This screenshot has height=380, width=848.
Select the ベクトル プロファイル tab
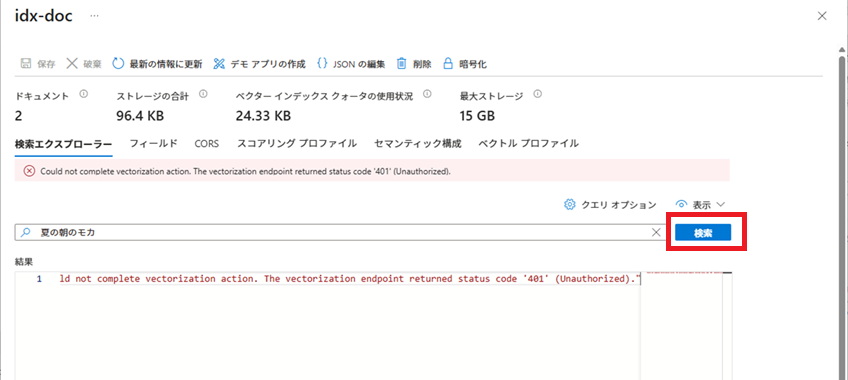529,144
